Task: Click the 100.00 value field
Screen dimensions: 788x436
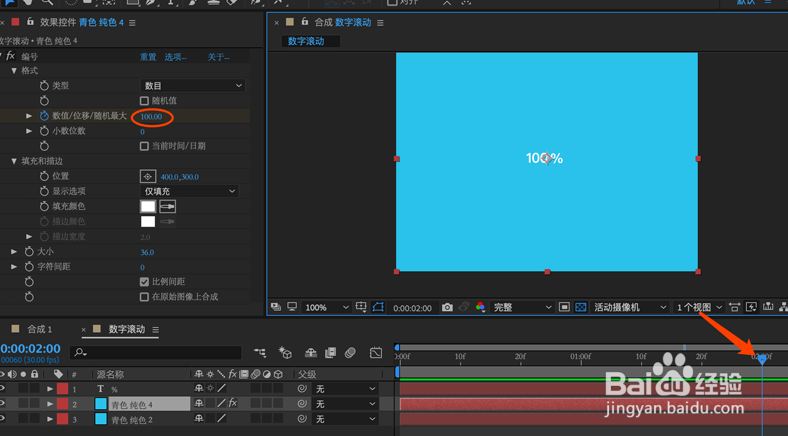Action: click(x=151, y=117)
